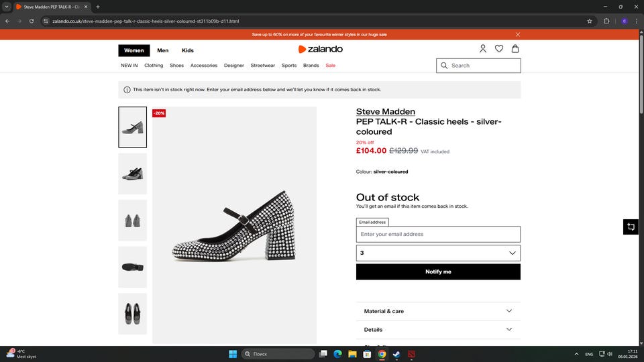Click ENG language indicator in tray

pos(589,354)
